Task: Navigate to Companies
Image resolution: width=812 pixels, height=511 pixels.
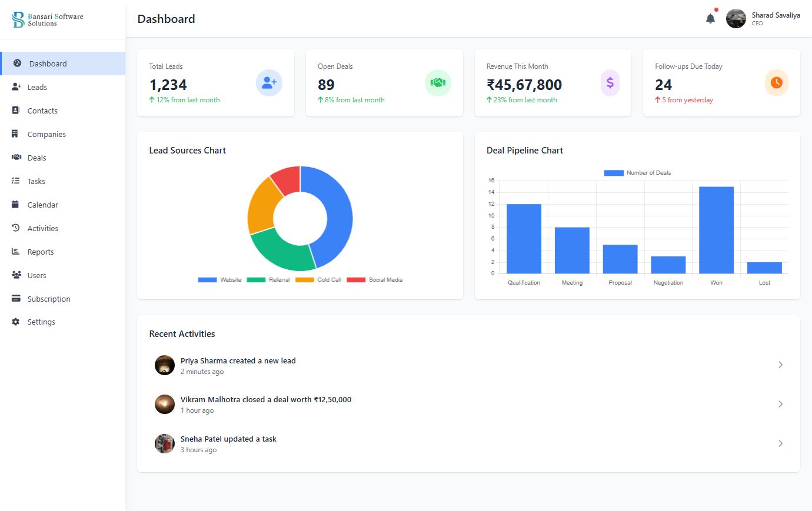Action: click(63, 134)
